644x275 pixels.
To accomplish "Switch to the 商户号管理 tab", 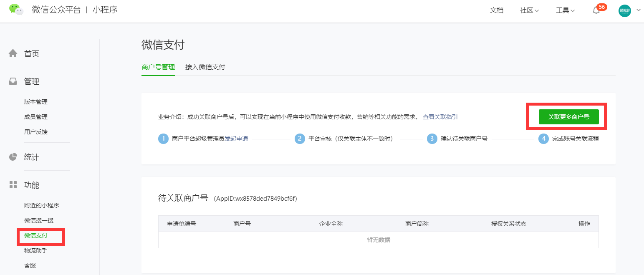I will 158,67.
